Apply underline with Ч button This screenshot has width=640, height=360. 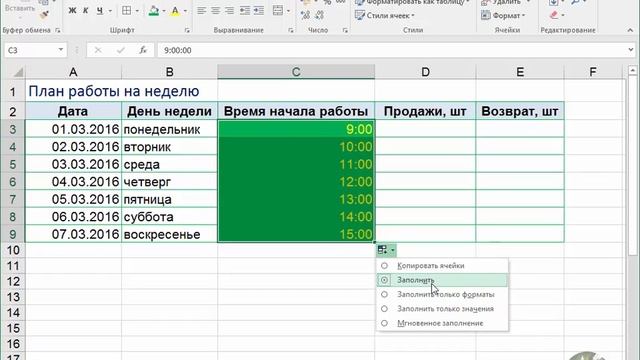tap(100, 11)
